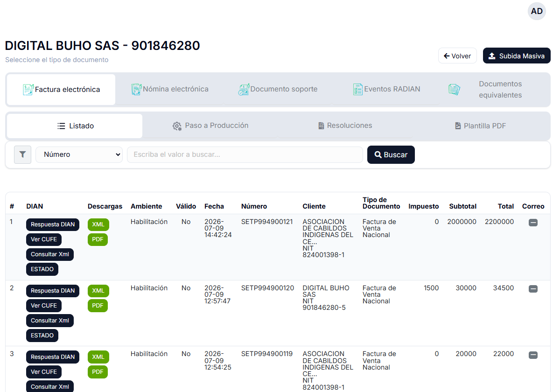This screenshot has width=553, height=392.
Task: Click Ver CUFE for SETP994900119
Action: click(44, 372)
